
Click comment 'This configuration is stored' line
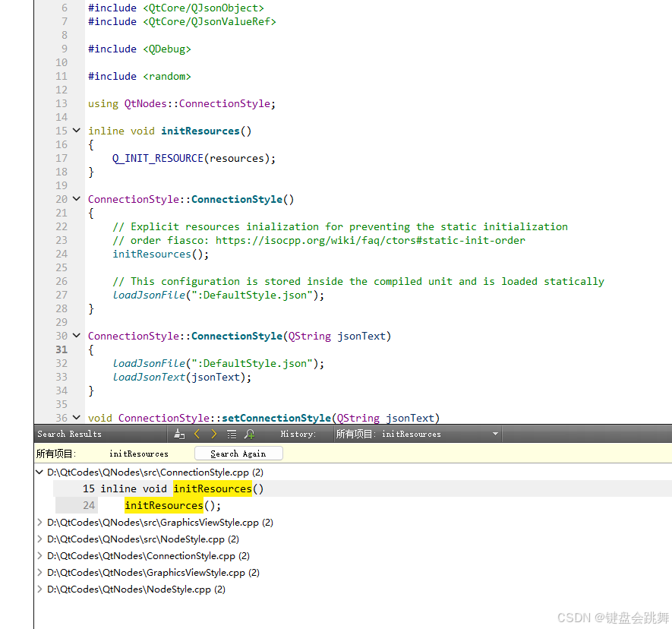[358, 282]
